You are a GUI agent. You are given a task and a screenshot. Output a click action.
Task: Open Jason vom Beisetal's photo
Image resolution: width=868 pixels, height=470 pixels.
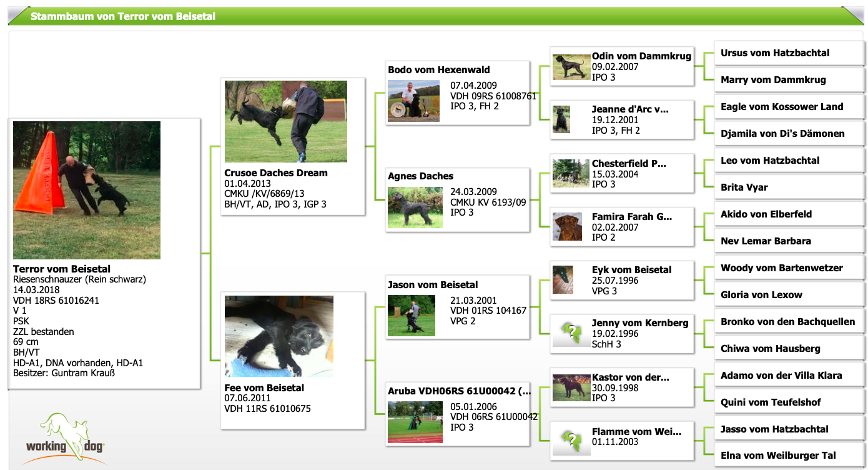pos(412,316)
